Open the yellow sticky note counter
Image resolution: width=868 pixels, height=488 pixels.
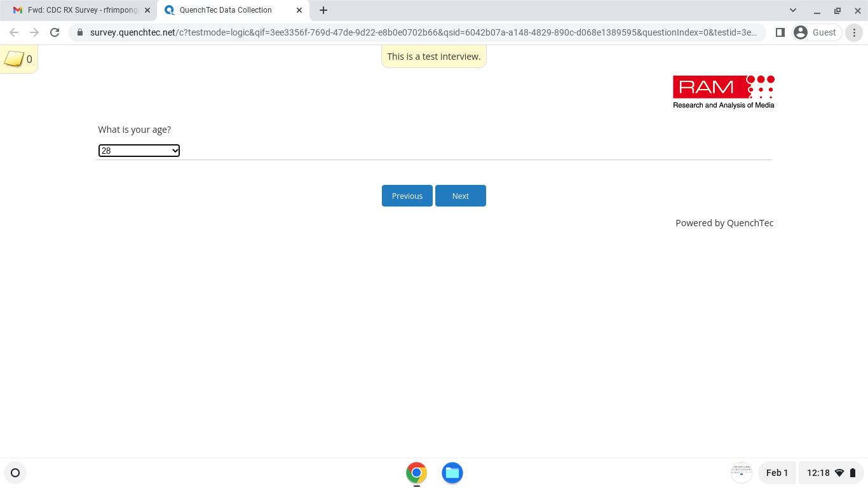click(18, 60)
